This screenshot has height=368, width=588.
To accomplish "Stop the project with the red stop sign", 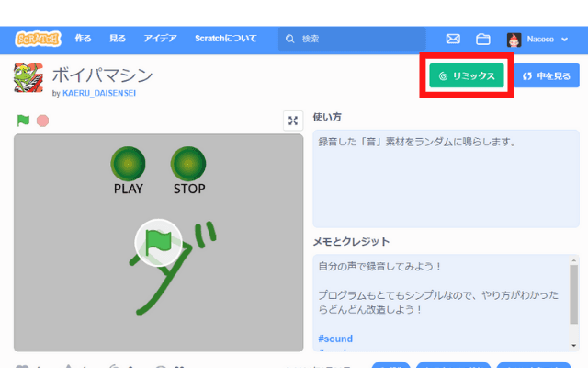I will 43,121.
